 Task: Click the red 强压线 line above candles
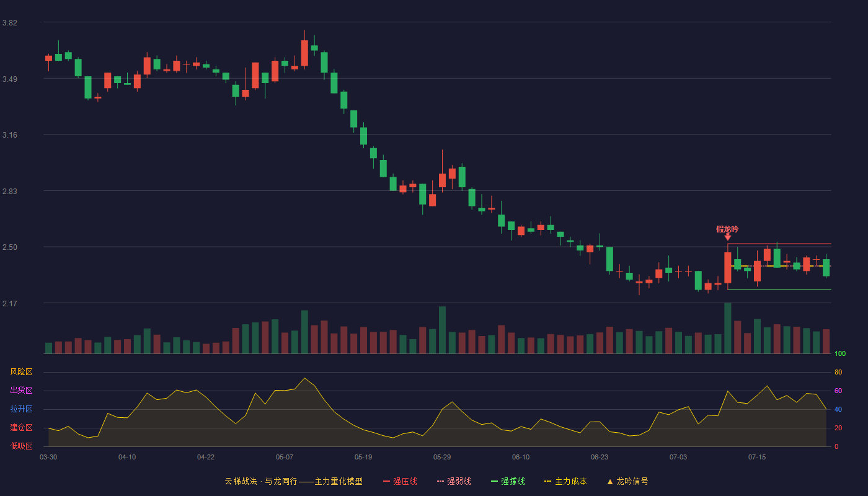pyautogui.click(x=779, y=244)
